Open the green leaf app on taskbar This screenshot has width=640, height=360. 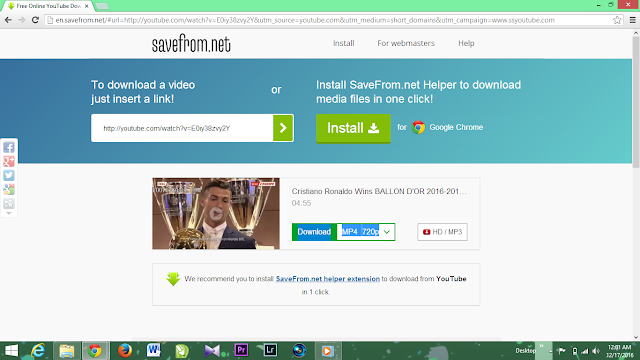click(x=182, y=351)
